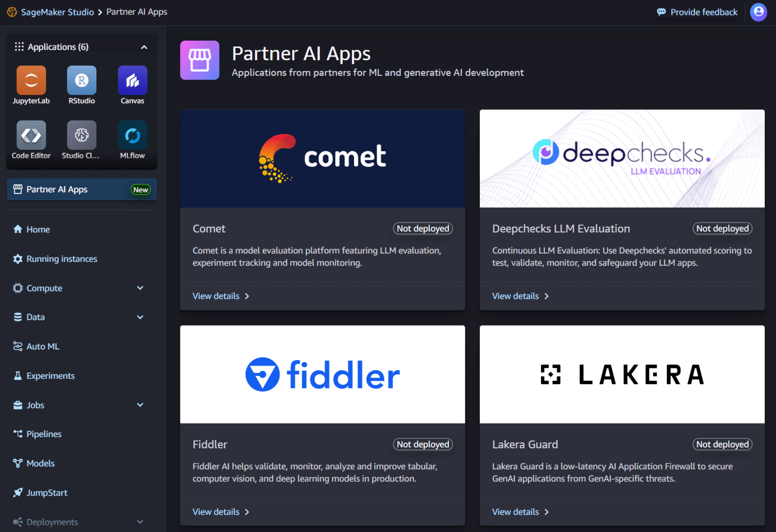Click the SageMaker Studio breadcrumb link
Screen dimensions: 776x532
57,12
